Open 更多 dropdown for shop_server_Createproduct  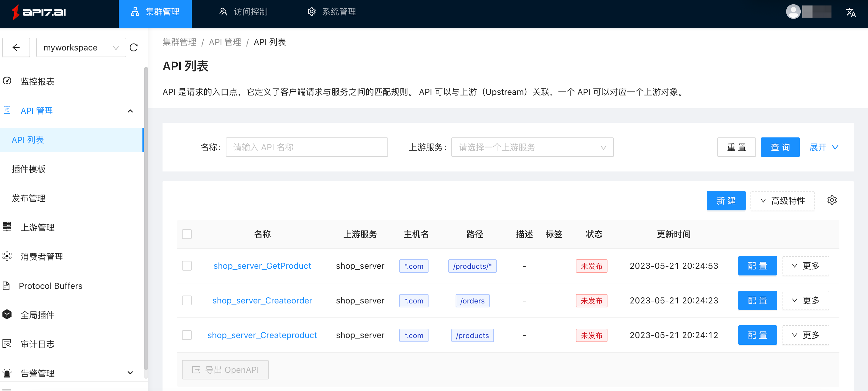click(805, 335)
